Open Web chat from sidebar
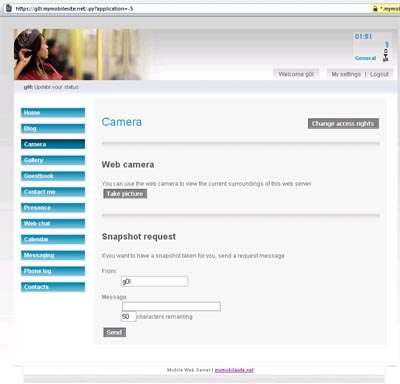Viewport: 400px width, 384px height. point(53,224)
